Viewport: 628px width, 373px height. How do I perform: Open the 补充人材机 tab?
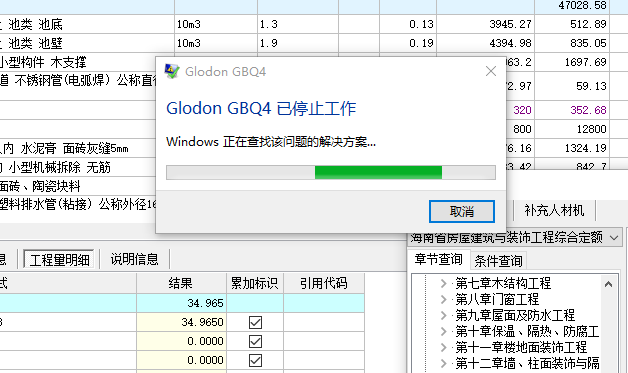554,210
